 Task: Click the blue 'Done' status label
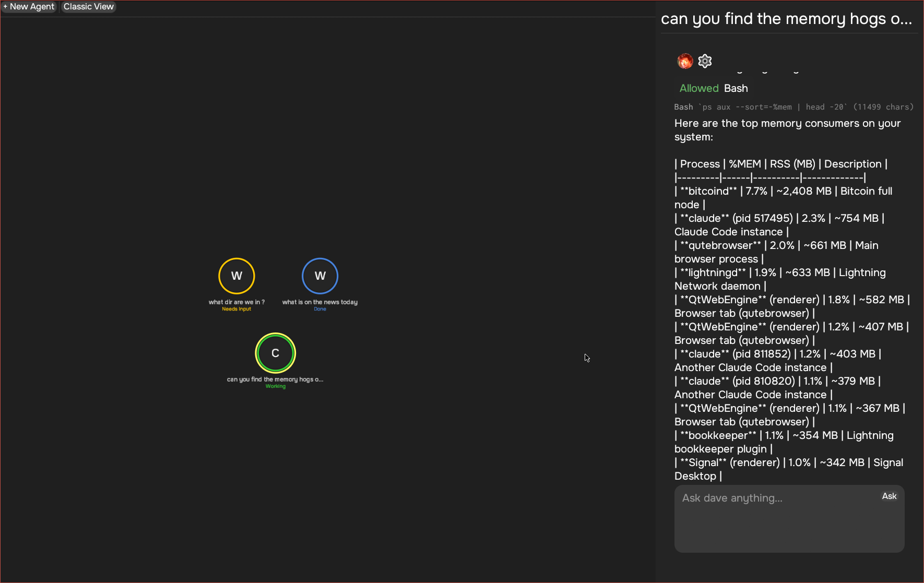tap(320, 309)
